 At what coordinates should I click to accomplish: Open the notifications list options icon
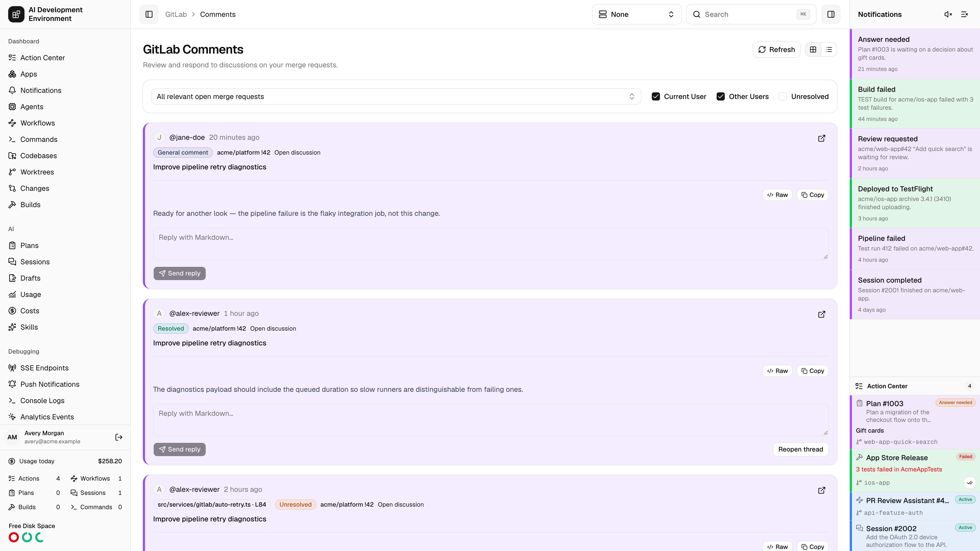pyautogui.click(x=964, y=15)
